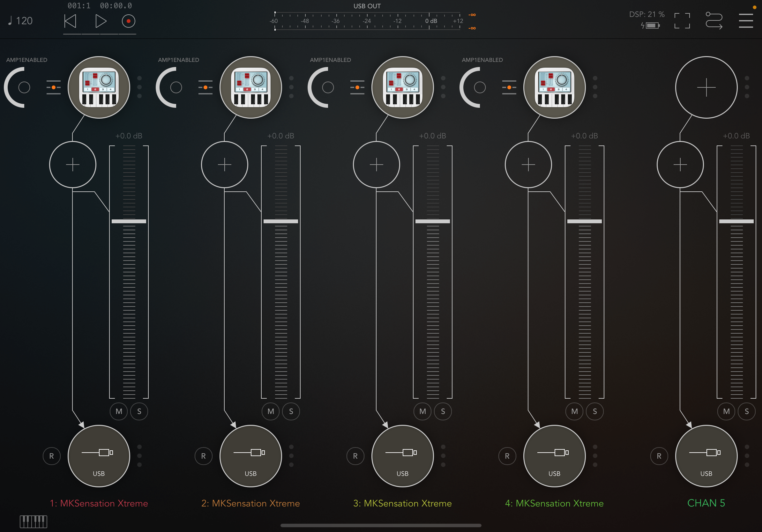
Task: Open the channel 1 MKSensation Xtreme instrument icon
Action: point(99,87)
